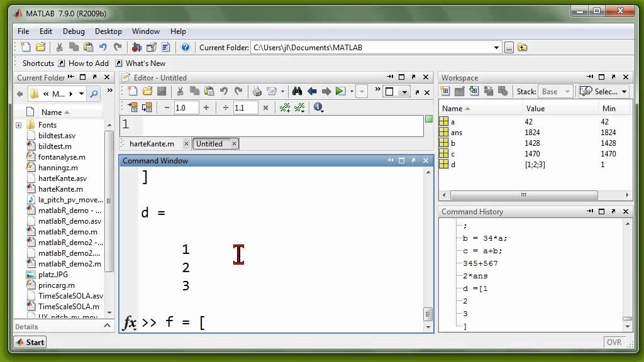
Task: Click the Command Window vertical scrollbar thumb
Action: (428, 314)
